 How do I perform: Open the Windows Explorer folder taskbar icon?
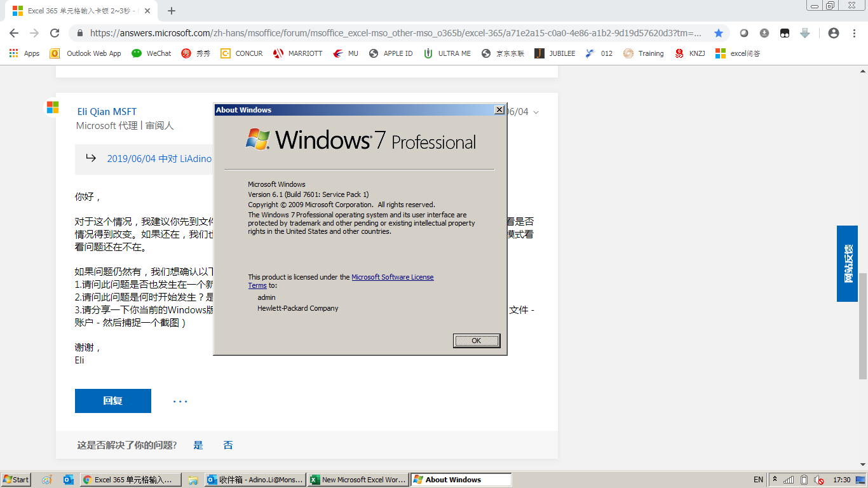pos(193,480)
